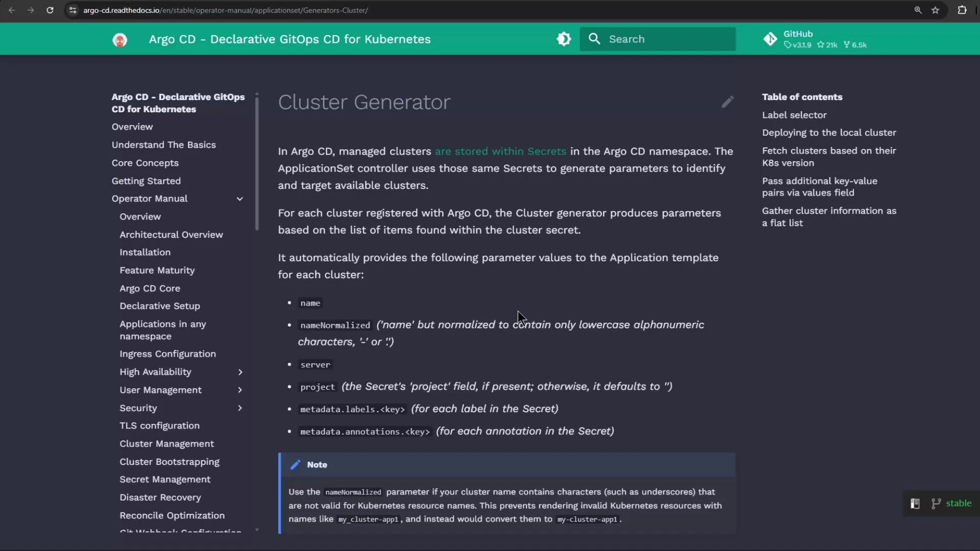Edit this page via pencil icon
Image resolution: width=980 pixels, height=551 pixels.
tap(727, 102)
